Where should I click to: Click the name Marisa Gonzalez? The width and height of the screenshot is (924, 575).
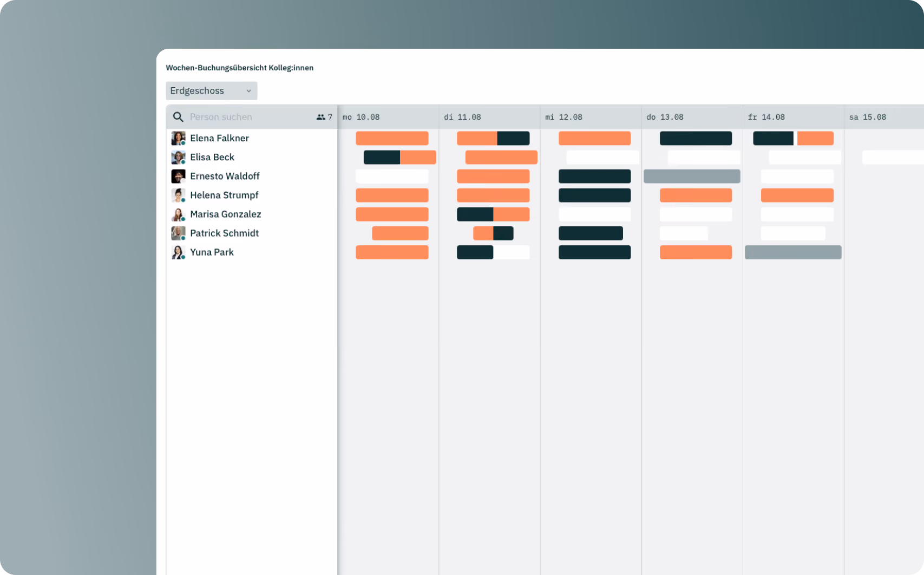point(226,214)
